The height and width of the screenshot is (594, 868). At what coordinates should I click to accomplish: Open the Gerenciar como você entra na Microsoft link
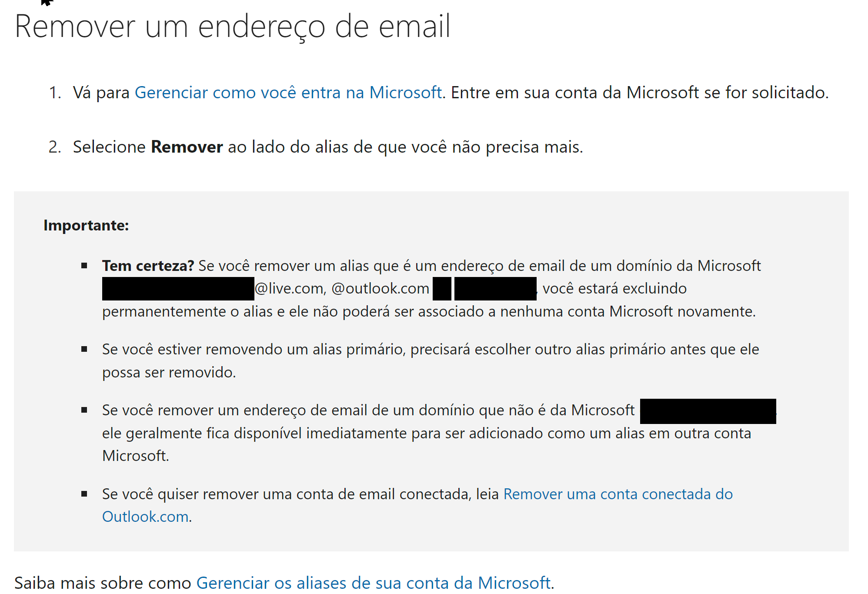[288, 93]
